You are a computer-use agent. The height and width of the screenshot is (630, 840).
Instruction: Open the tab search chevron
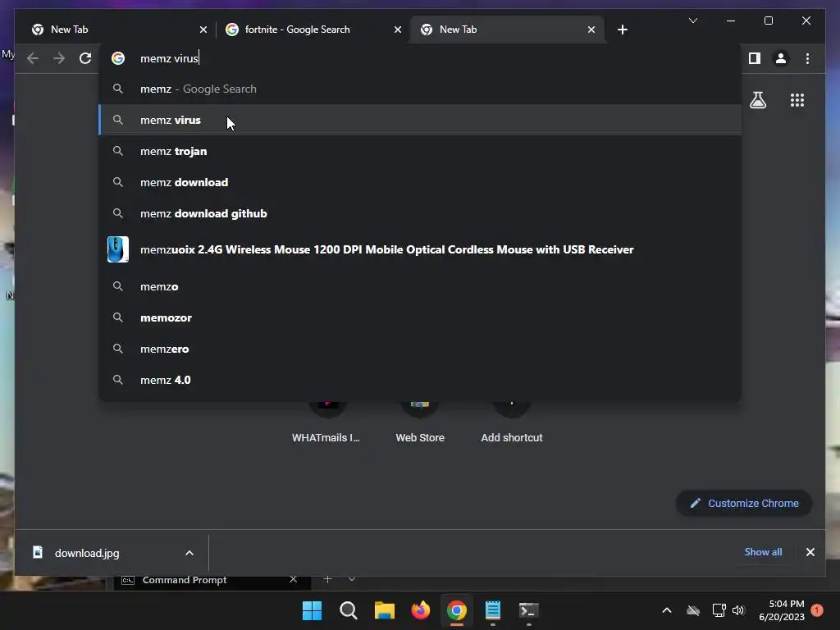point(692,21)
